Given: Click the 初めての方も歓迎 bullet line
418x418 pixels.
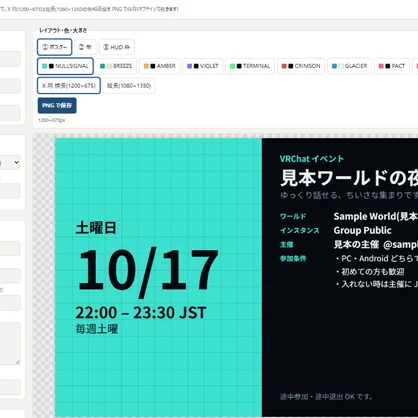Looking at the screenshot, I should coord(370,272).
